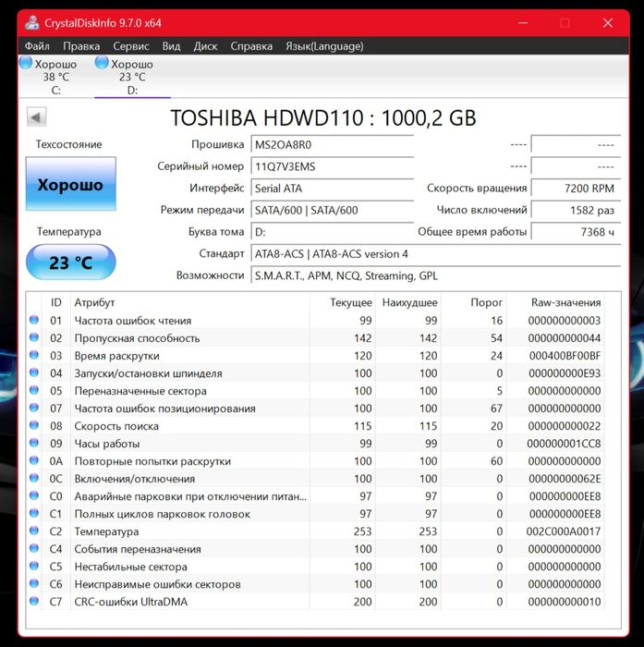Click the features field S.M.A.R.T., APM, NCQ
The image size is (644, 647).
tap(436, 275)
